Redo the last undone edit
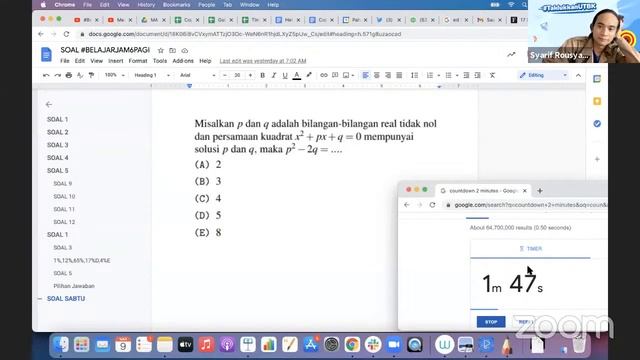The image size is (640, 360). 58,76
